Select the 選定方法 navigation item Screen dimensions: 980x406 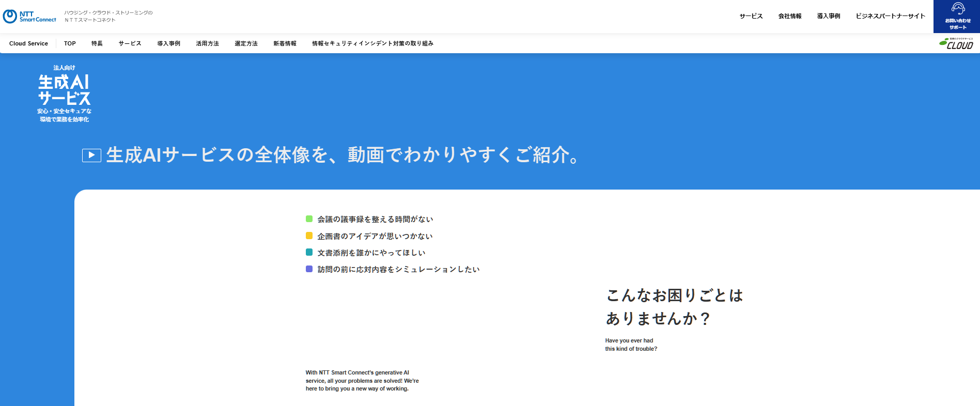click(246, 43)
